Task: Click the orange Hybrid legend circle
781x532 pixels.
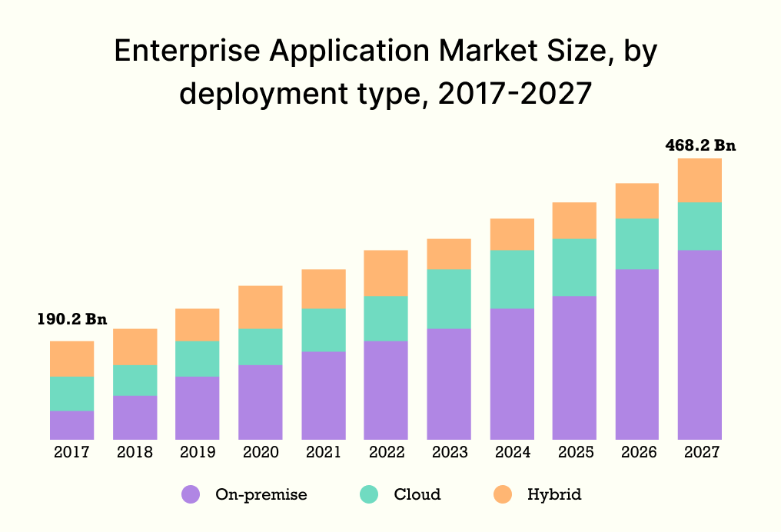Action: (503, 494)
